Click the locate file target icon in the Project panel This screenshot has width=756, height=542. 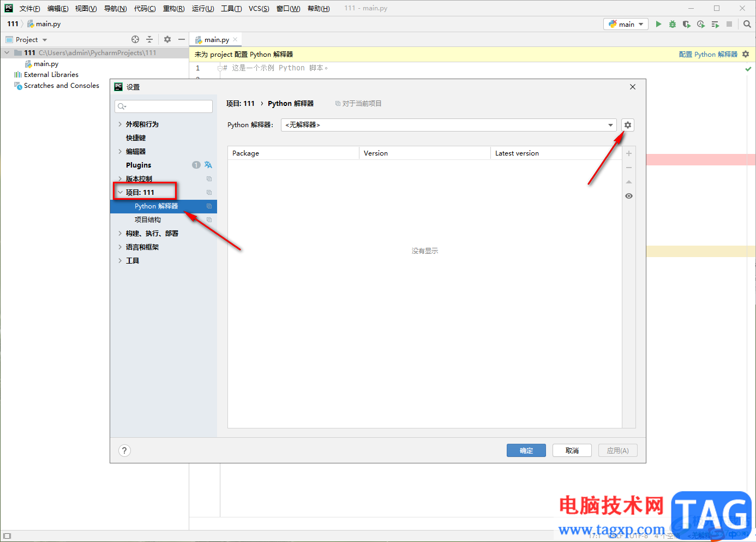tap(135, 39)
